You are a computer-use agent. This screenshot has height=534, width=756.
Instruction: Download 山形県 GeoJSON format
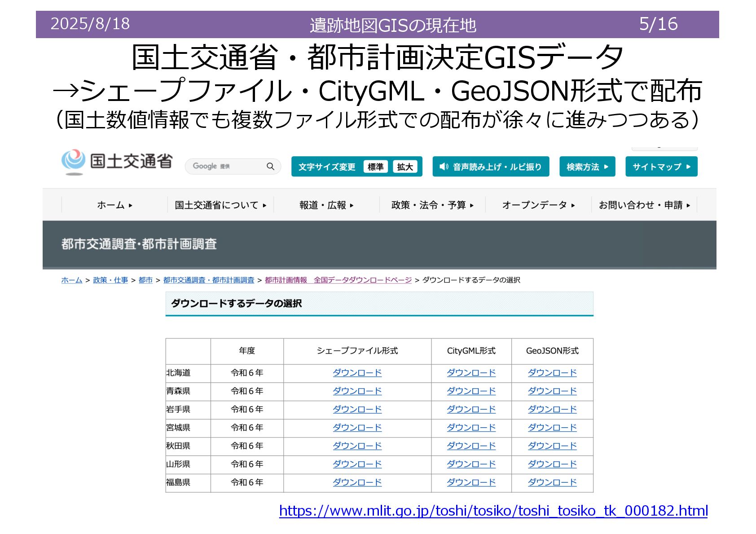552,464
